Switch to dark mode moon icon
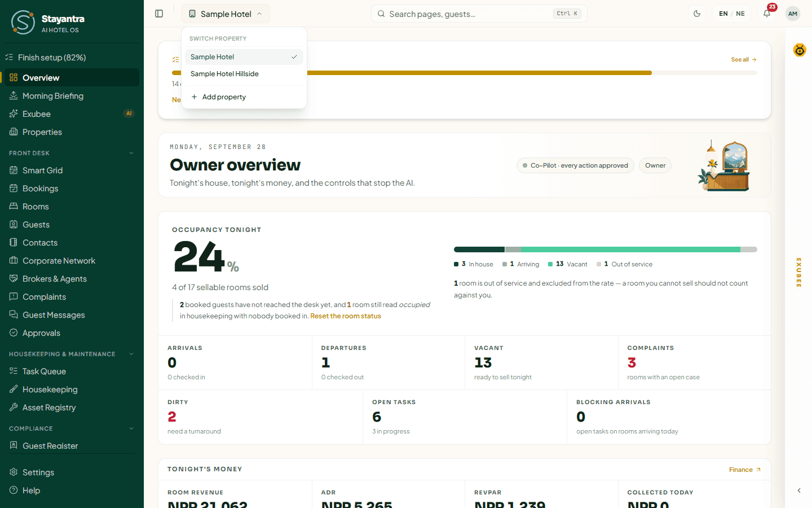The height and width of the screenshot is (508, 812). (697, 14)
